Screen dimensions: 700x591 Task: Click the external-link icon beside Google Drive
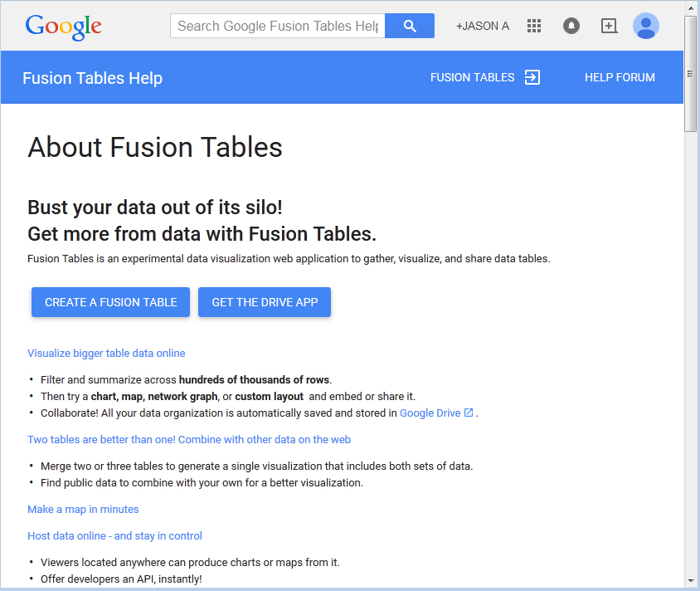coord(469,413)
